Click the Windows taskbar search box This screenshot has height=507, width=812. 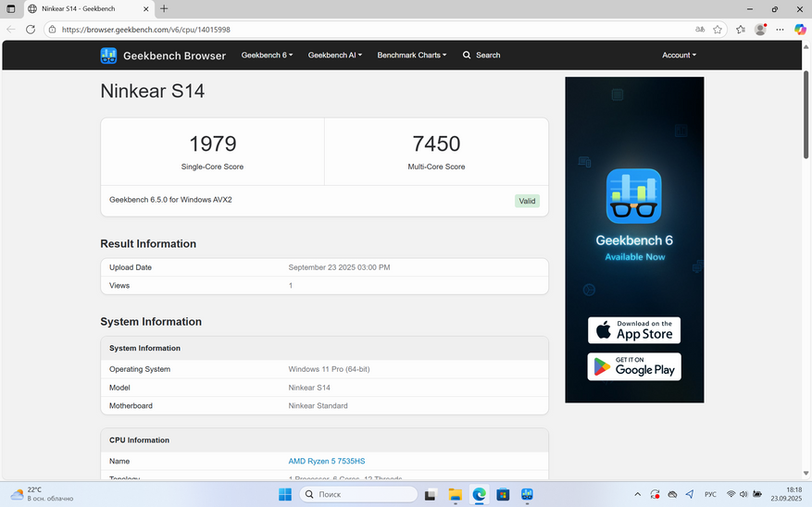pyautogui.click(x=358, y=495)
